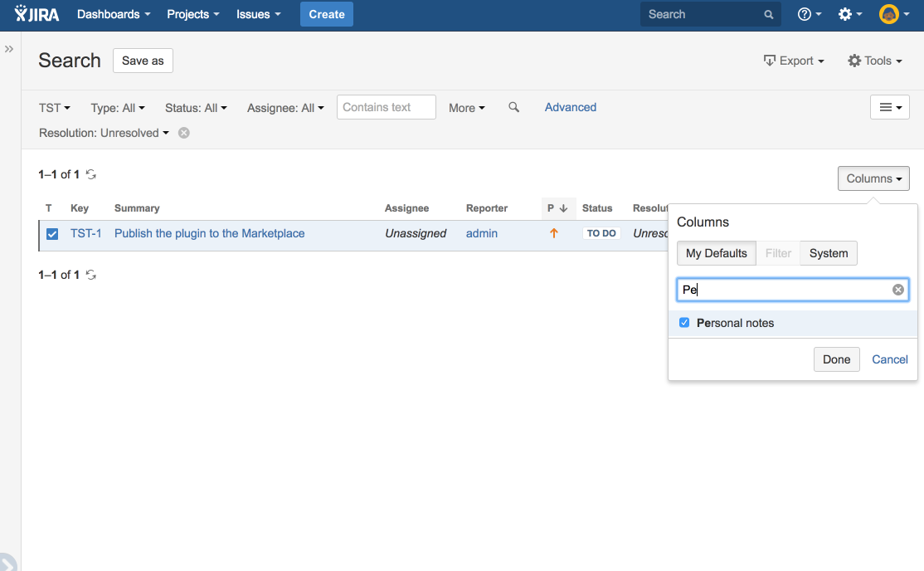Screen dimensions: 924x571
Task: Open the Columns dropdown
Action: tap(873, 178)
